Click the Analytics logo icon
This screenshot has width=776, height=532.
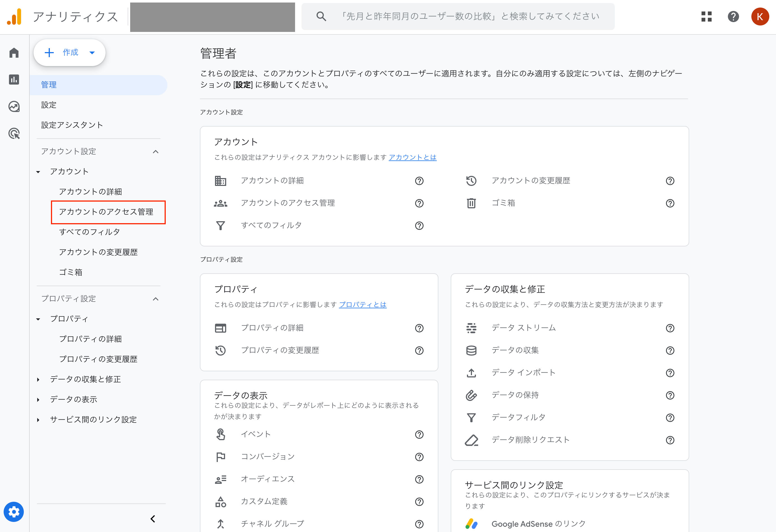tap(14, 16)
